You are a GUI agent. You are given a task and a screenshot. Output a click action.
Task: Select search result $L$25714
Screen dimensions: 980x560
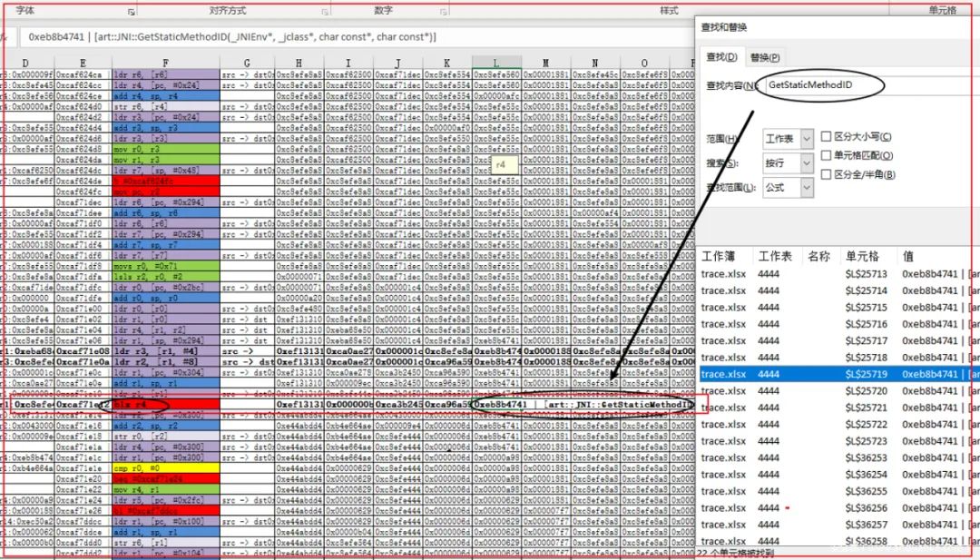pyautogui.click(x=838, y=290)
